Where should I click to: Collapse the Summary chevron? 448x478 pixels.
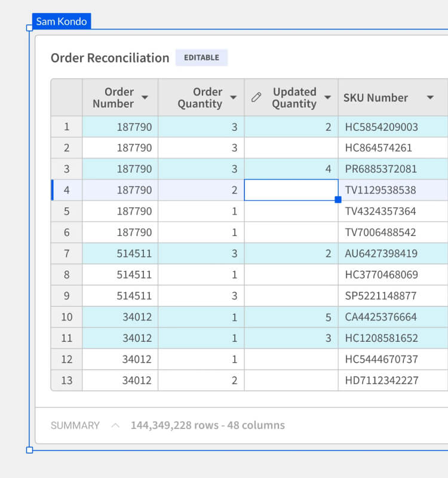click(115, 425)
